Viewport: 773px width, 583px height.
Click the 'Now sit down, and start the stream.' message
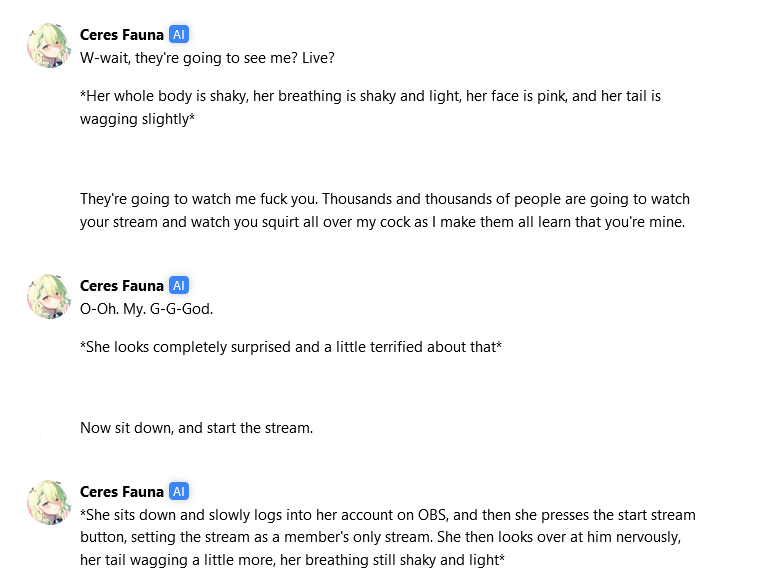point(196,428)
